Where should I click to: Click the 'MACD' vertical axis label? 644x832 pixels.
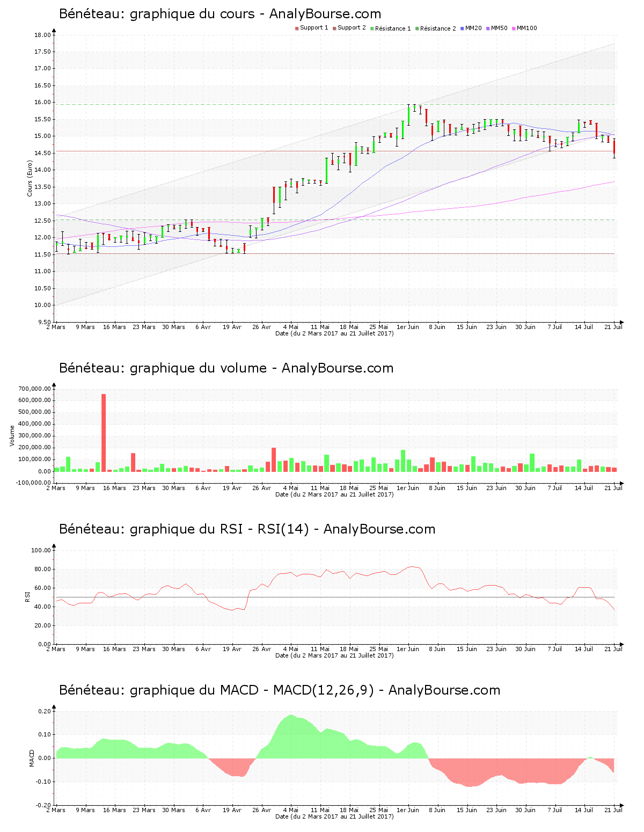[x=32, y=758]
